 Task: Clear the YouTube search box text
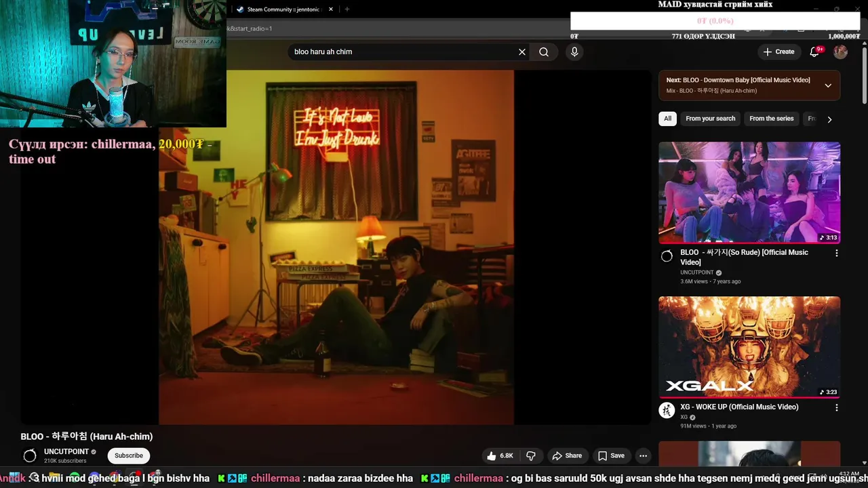click(522, 52)
